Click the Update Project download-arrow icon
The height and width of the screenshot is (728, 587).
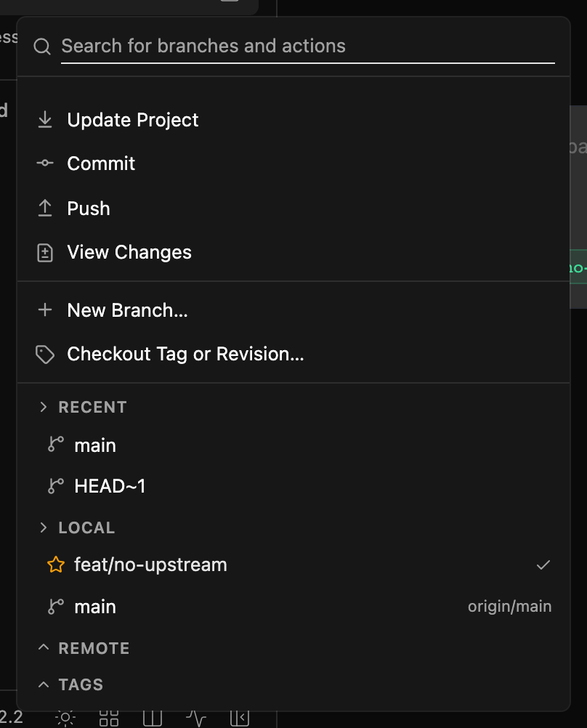click(45, 120)
